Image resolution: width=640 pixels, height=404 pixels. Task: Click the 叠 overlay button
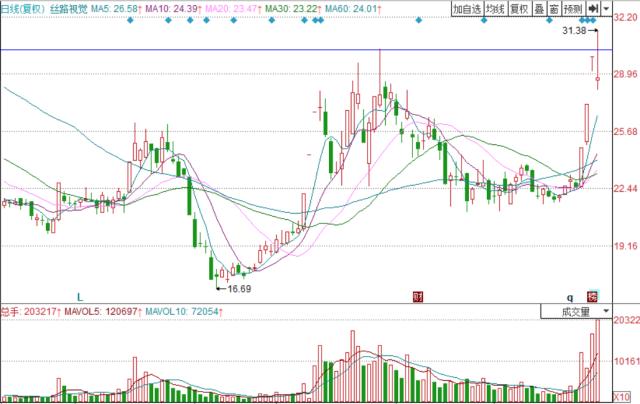[x=539, y=9]
